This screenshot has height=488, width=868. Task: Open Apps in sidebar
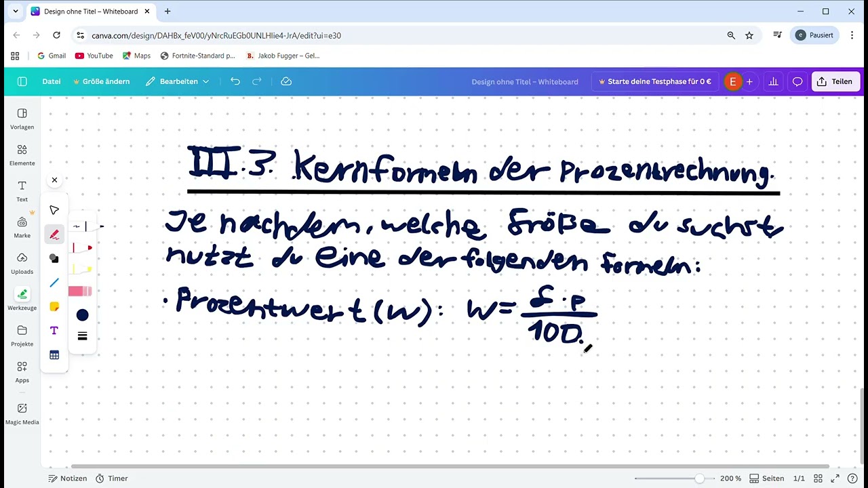point(22,371)
